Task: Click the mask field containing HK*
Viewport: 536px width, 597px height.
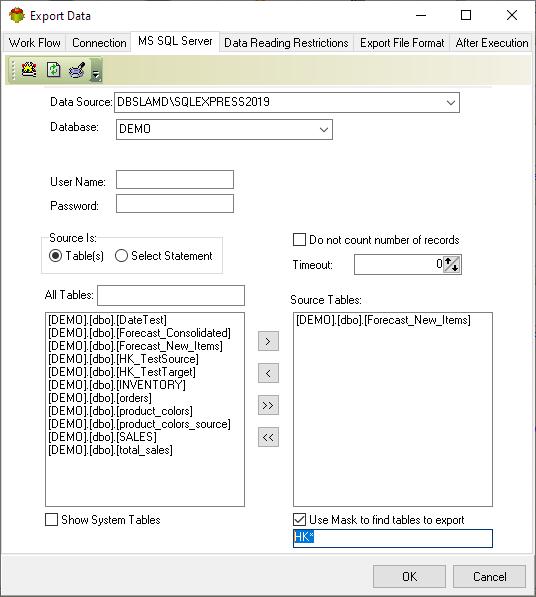Action: (x=392, y=538)
